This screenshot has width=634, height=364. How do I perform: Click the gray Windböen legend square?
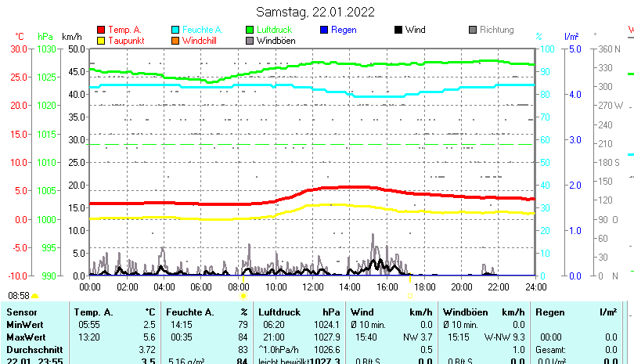(x=250, y=40)
